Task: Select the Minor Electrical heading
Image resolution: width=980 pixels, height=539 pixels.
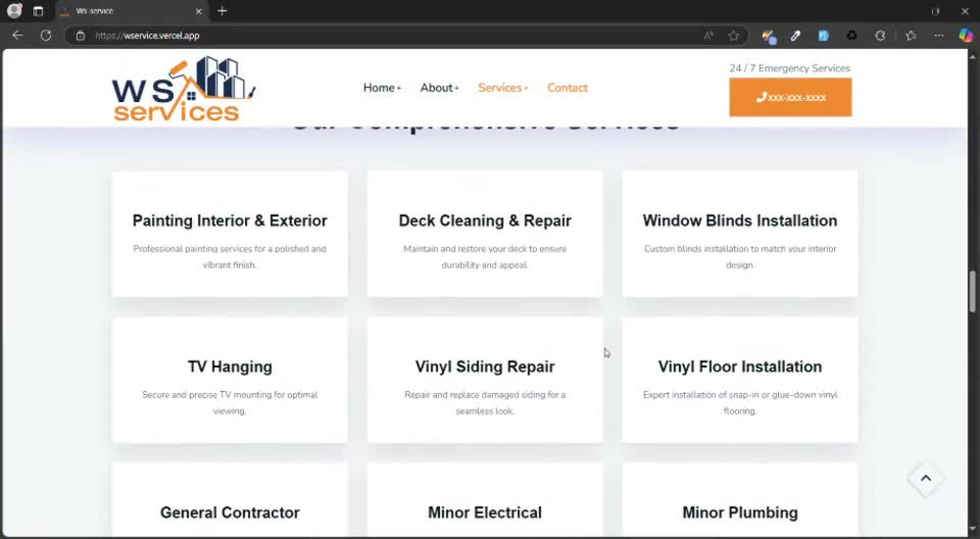Action: (x=485, y=513)
